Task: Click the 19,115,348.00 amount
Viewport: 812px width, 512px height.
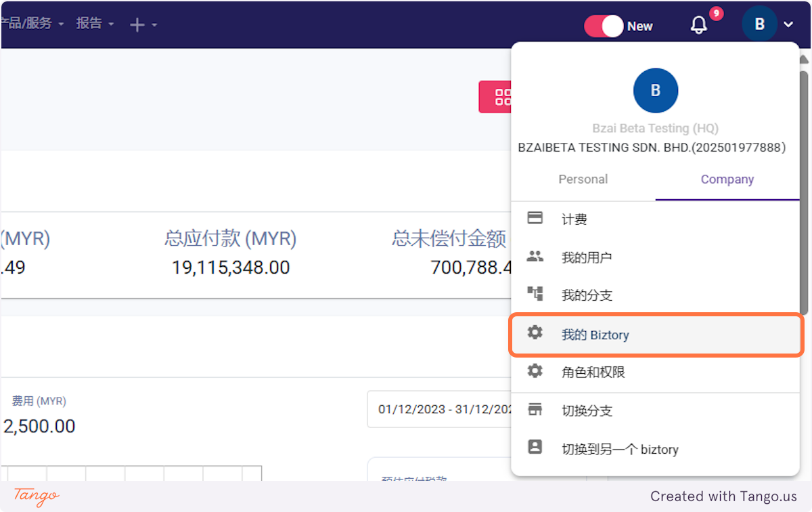Action: pyautogui.click(x=230, y=268)
